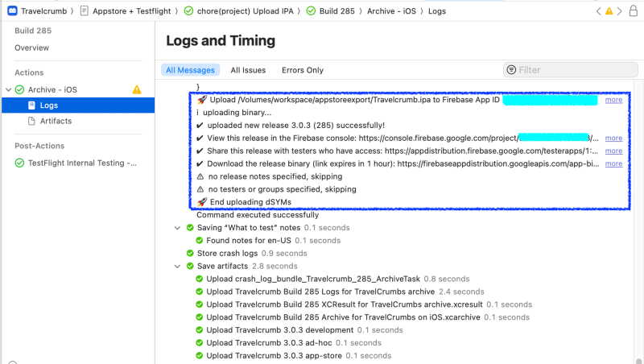Click the warning triangle in top-right navigation
The height and width of the screenshot is (364, 644).
point(609,11)
